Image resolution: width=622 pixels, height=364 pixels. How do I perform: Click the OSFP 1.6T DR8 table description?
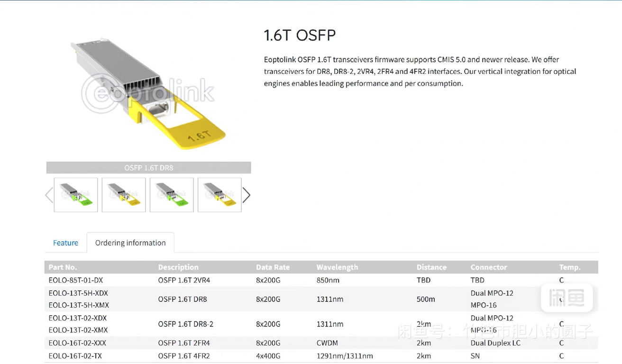click(x=183, y=299)
